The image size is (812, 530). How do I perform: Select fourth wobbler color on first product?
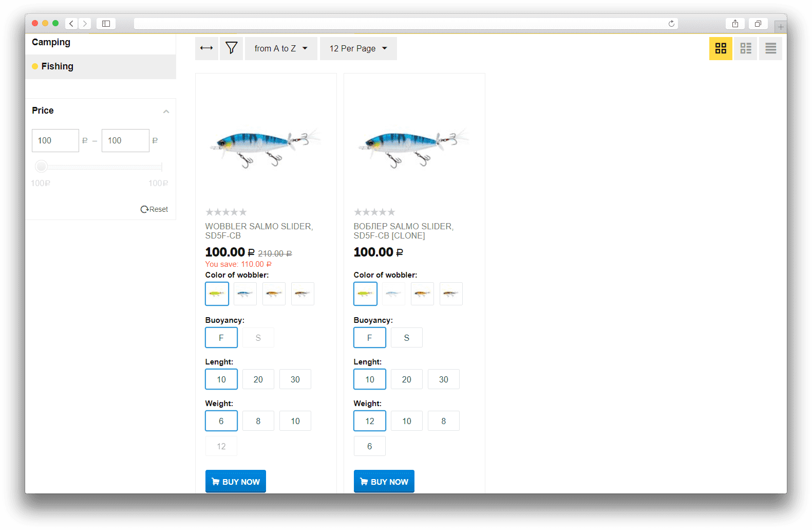(x=303, y=294)
